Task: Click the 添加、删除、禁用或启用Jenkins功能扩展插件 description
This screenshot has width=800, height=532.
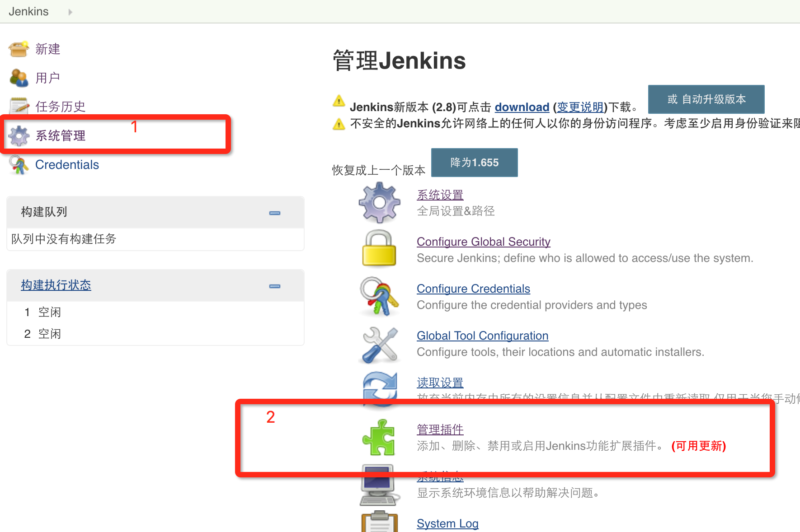Action: 541,446
